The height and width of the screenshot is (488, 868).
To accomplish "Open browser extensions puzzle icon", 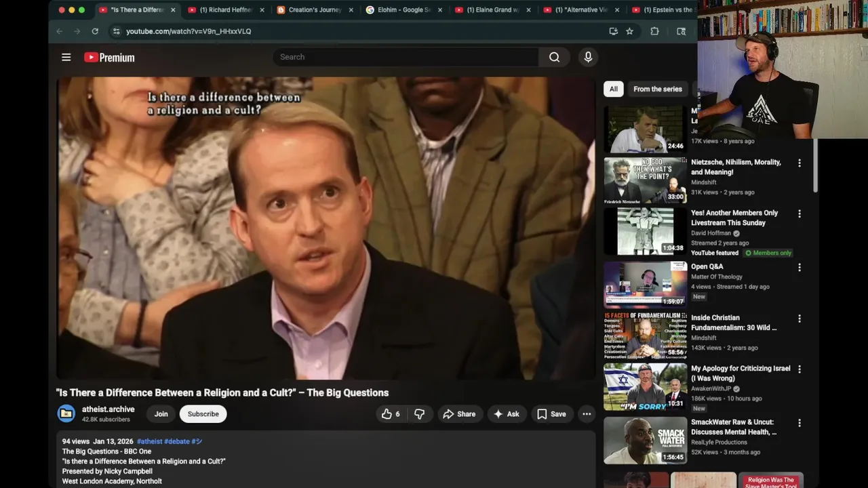I will click(654, 31).
